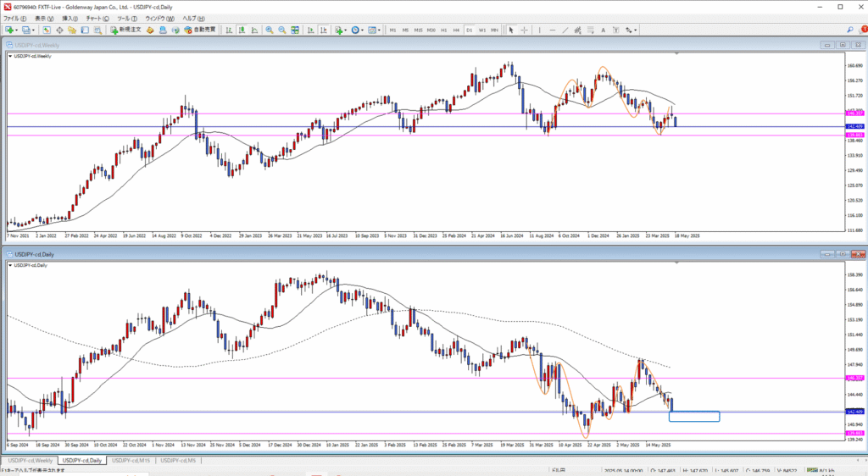Image resolution: width=868 pixels, height=476 pixels.
Task: Select the H4 timeframe
Action: [x=456, y=30]
